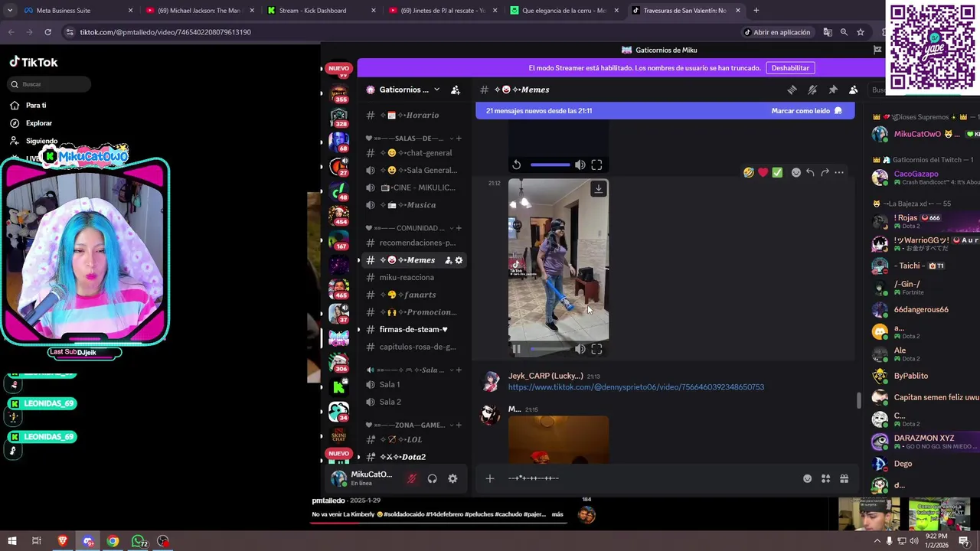Switch to Michael Jackson YouTube tab
980x551 pixels.
click(199, 11)
